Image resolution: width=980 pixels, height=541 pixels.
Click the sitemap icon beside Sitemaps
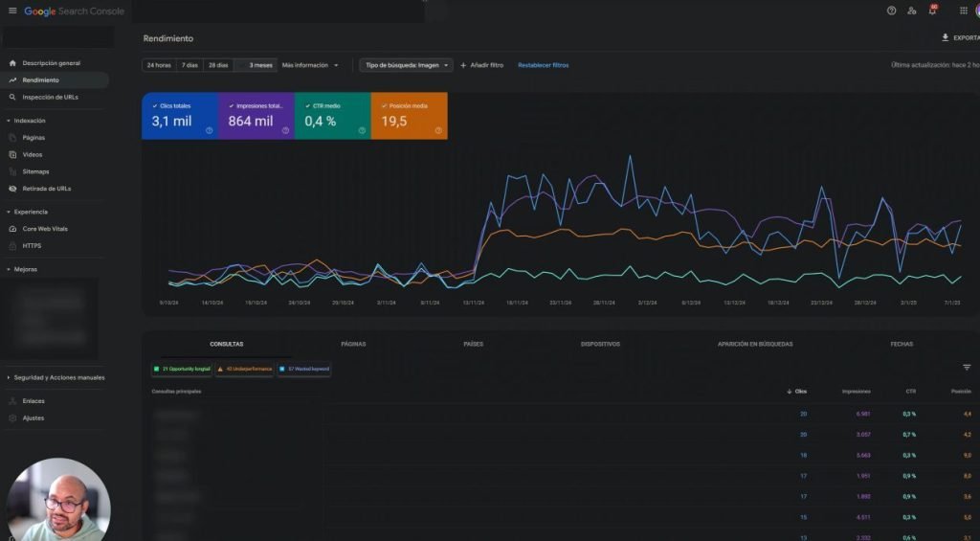pyautogui.click(x=12, y=171)
